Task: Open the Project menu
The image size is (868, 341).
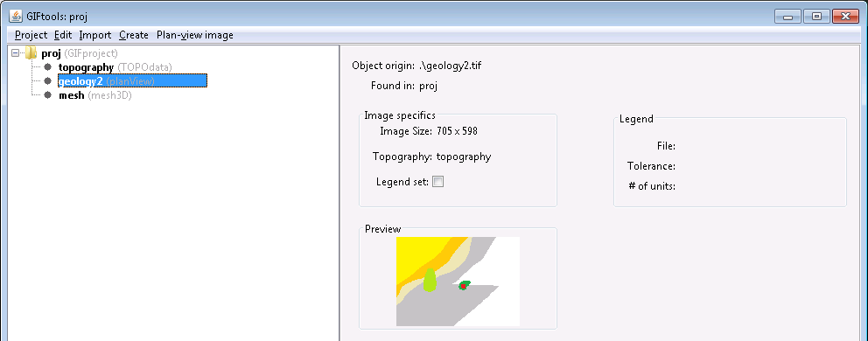Action: (31, 35)
